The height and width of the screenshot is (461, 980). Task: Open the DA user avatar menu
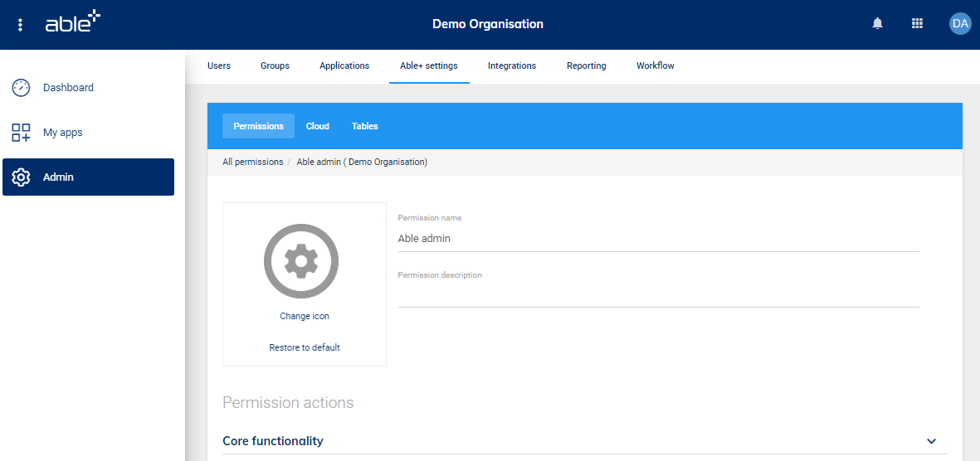point(959,24)
